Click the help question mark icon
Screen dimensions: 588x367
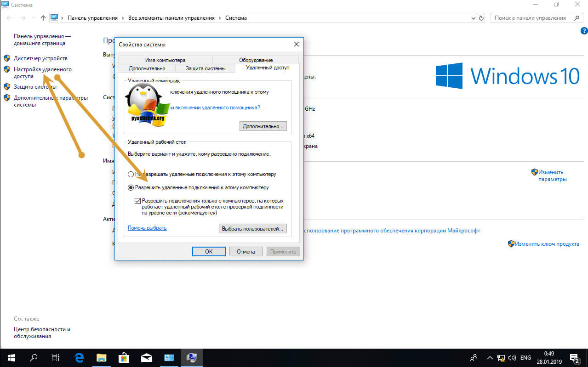tap(584, 31)
